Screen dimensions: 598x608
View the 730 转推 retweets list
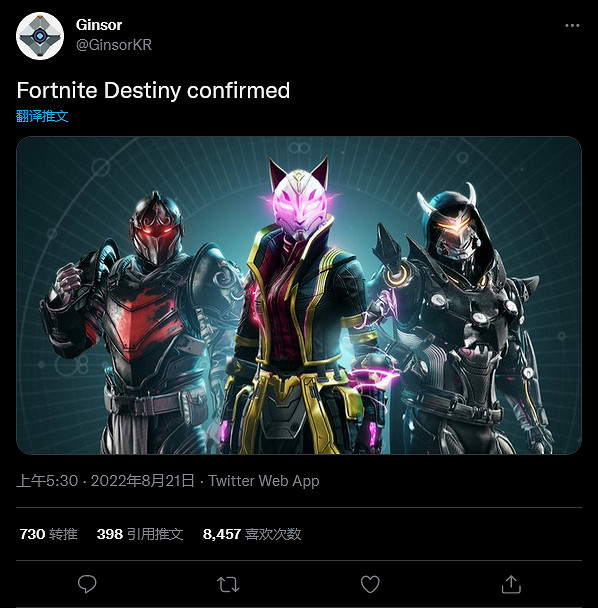(48, 534)
